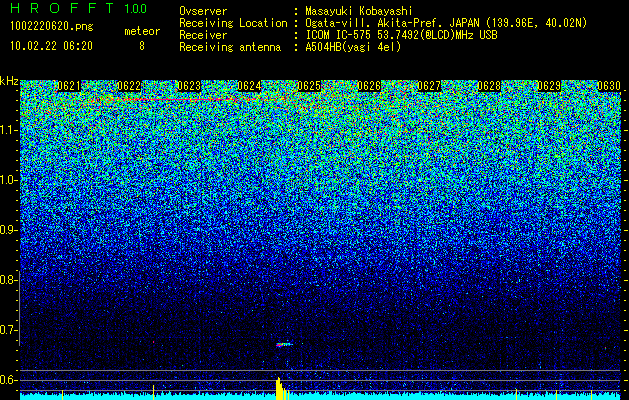The image size is (629, 400).
Task: Click the 0626 time marker
Action: [x=369, y=86]
